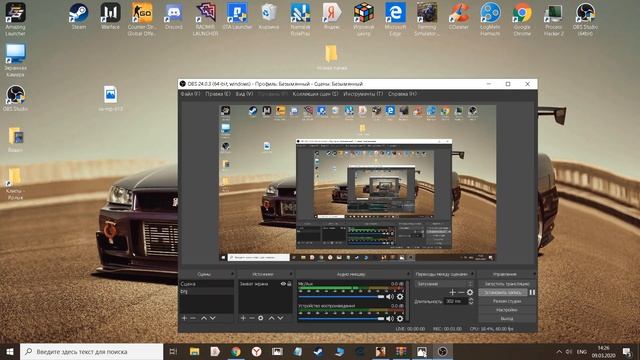Open Discord desktop shortcut

point(173,17)
